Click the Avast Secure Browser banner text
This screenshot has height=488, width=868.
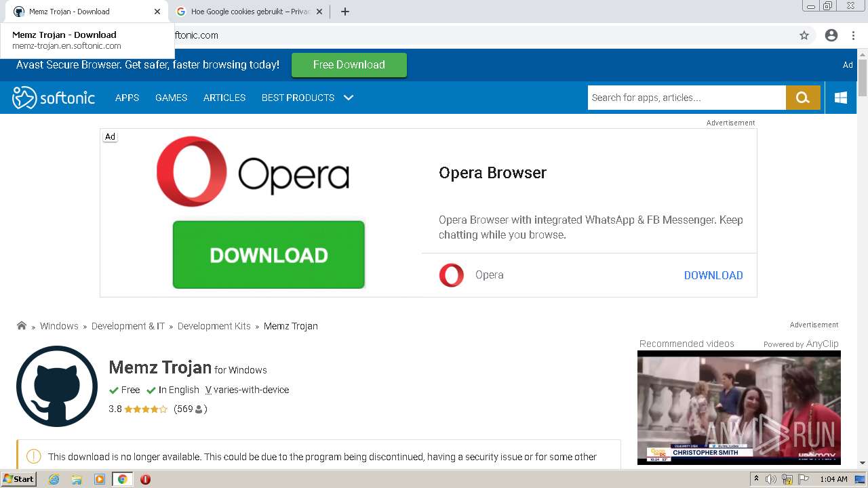(x=148, y=65)
